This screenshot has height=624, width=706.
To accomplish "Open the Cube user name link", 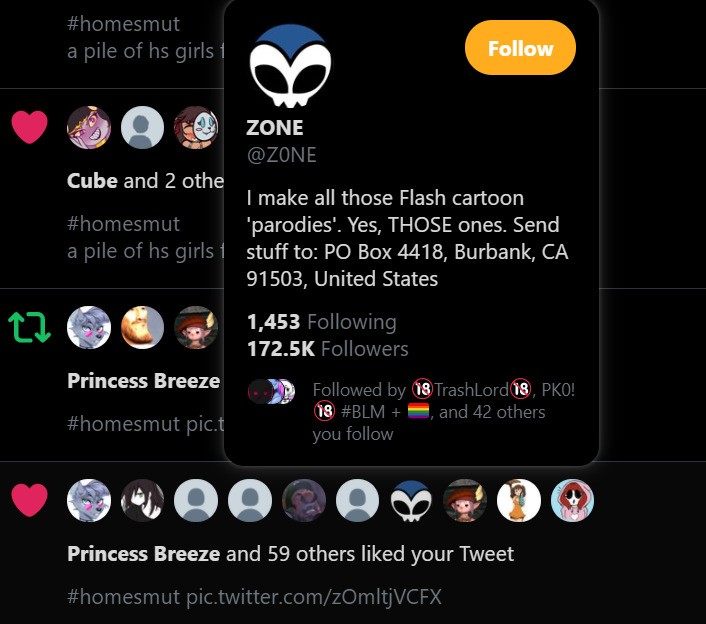I will [x=92, y=181].
